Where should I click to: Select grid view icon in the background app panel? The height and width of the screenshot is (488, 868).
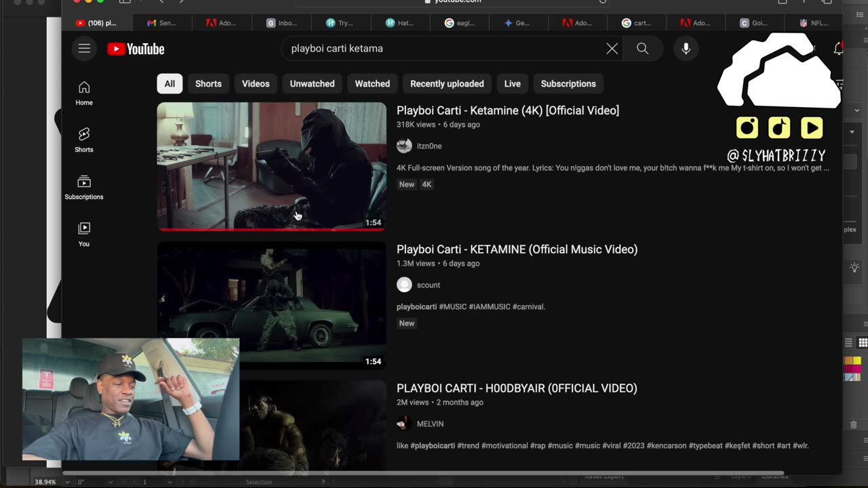[x=863, y=343]
